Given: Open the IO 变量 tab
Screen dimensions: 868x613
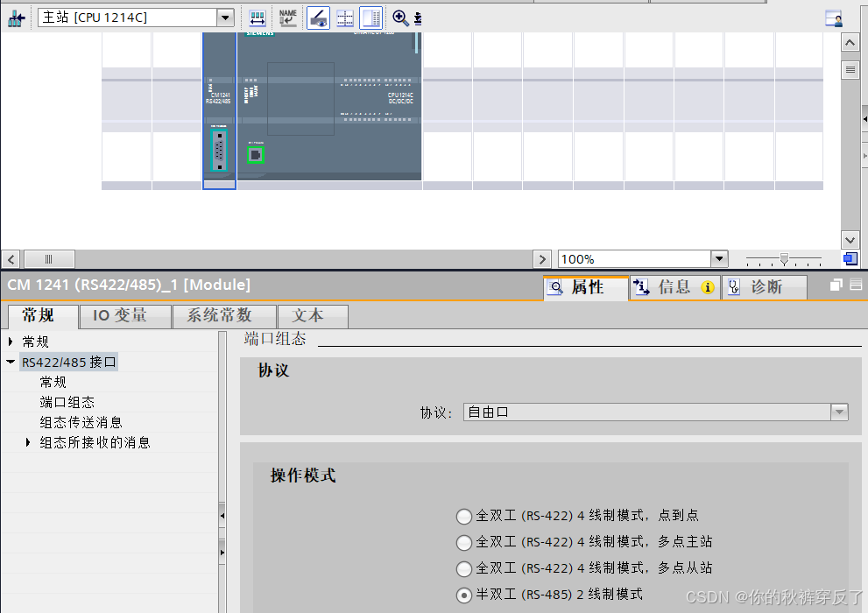Looking at the screenshot, I should tap(125, 316).
